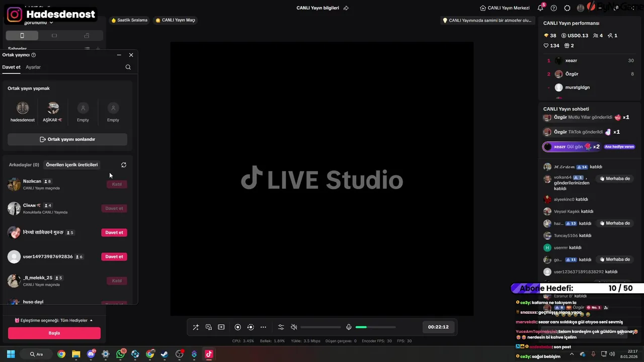Toggle the muted speaker icon
Image resolution: width=644 pixels, height=362 pixels.
tap(294, 327)
